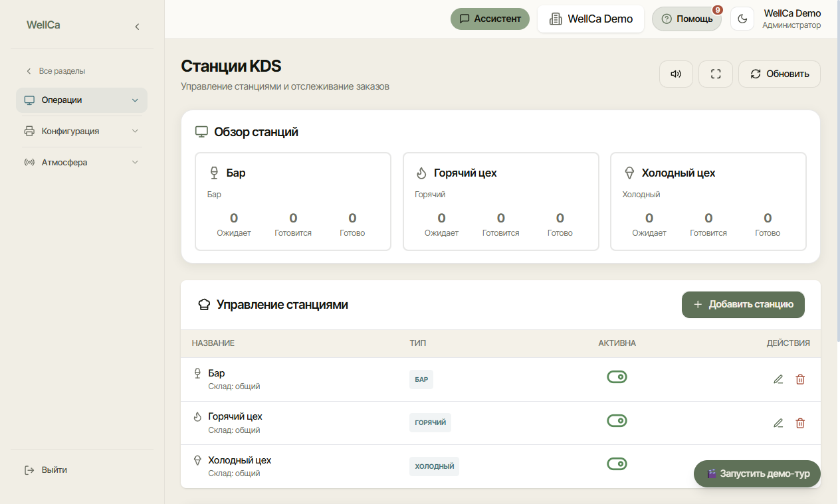Switch theme using the moon icon

742,19
